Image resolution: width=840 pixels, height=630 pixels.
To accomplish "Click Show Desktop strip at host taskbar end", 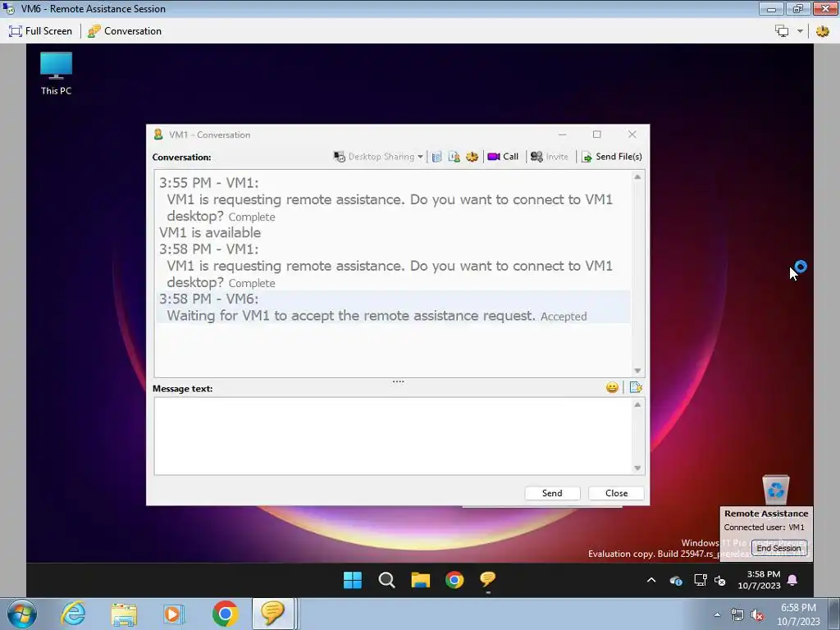I will pos(833,614).
